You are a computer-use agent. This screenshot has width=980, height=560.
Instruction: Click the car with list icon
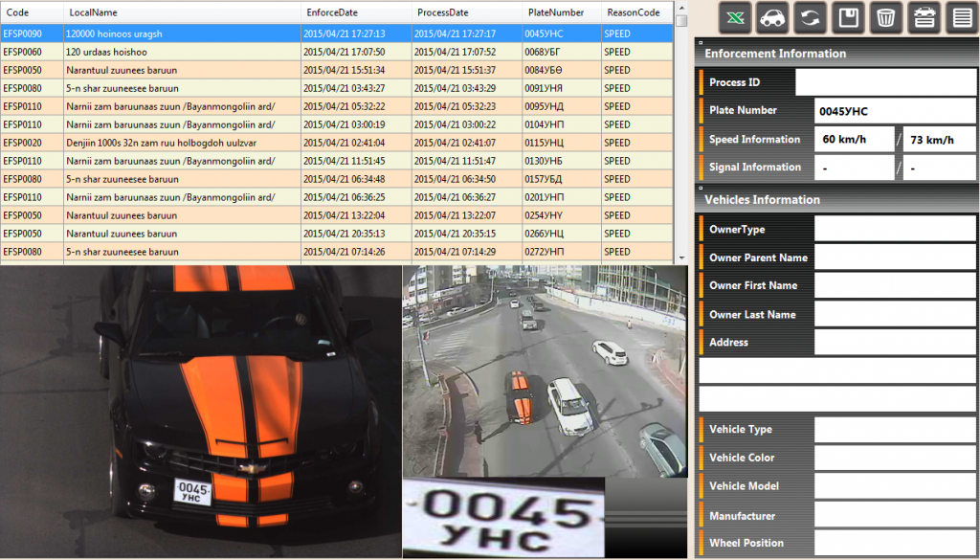(x=923, y=17)
